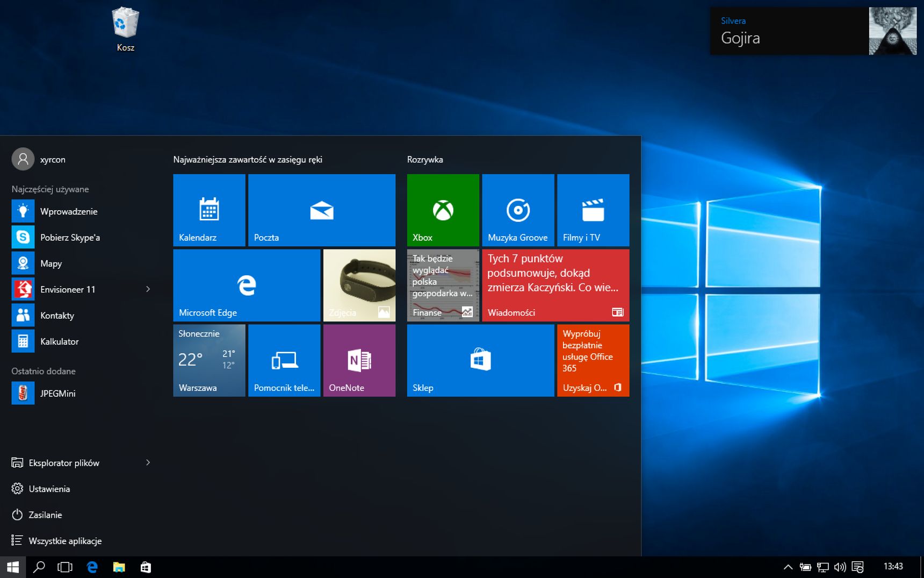Image resolution: width=924 pixels, height=578 pixels.
Task: Open the Finanse news tile
Action: pos(443,285)
